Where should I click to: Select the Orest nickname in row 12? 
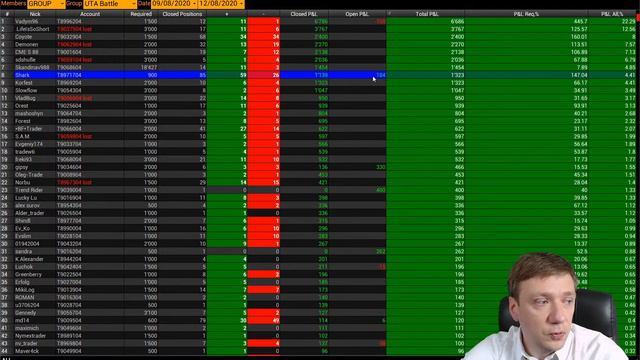pos(22,106)
